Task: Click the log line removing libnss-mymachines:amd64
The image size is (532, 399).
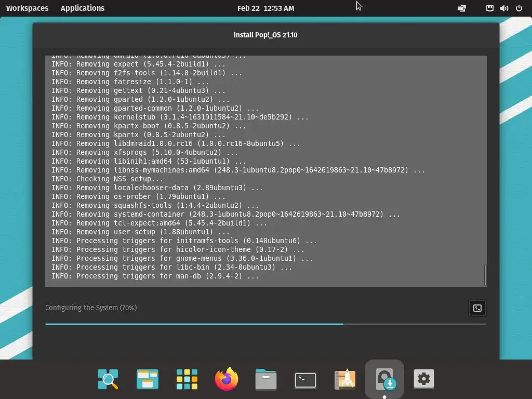Action: tap(238, 170)
